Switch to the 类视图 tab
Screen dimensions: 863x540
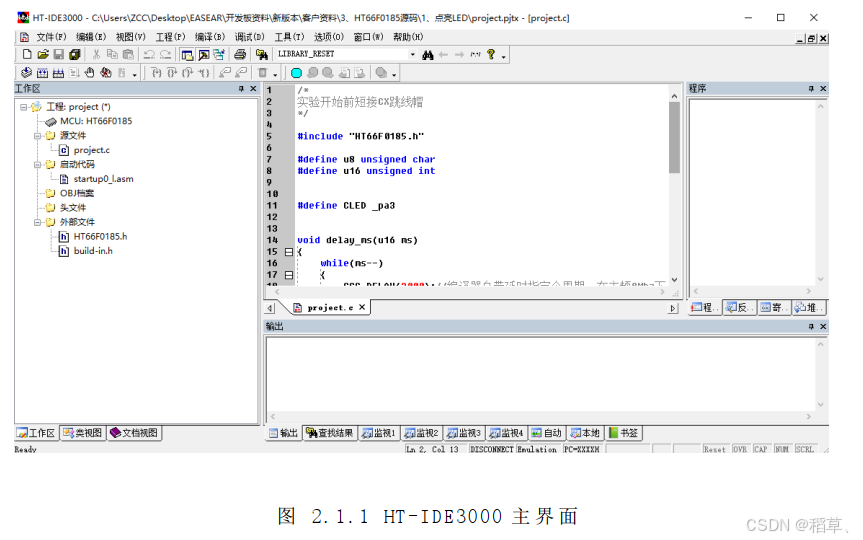click(x=83, y=433)
